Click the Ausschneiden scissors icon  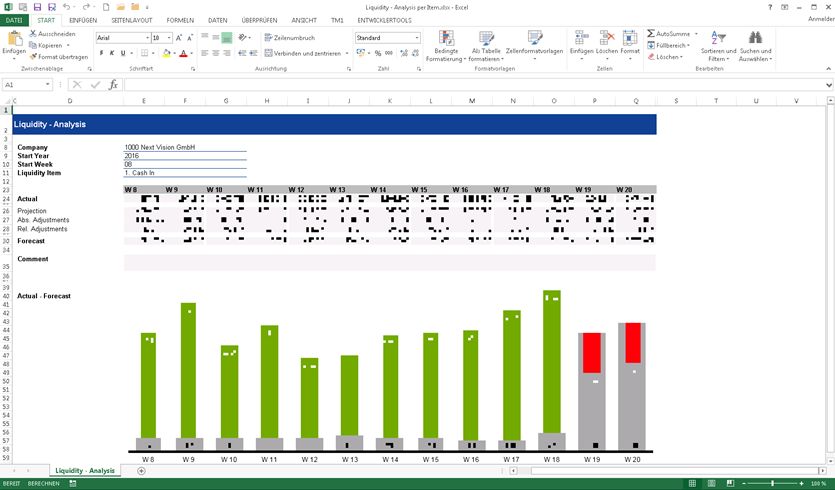coord(33,34)
